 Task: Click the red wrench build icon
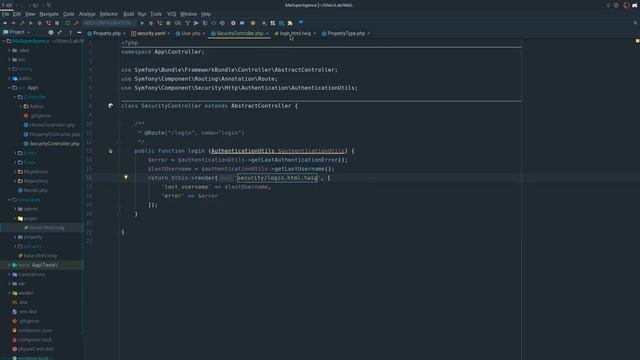[76, 23]
